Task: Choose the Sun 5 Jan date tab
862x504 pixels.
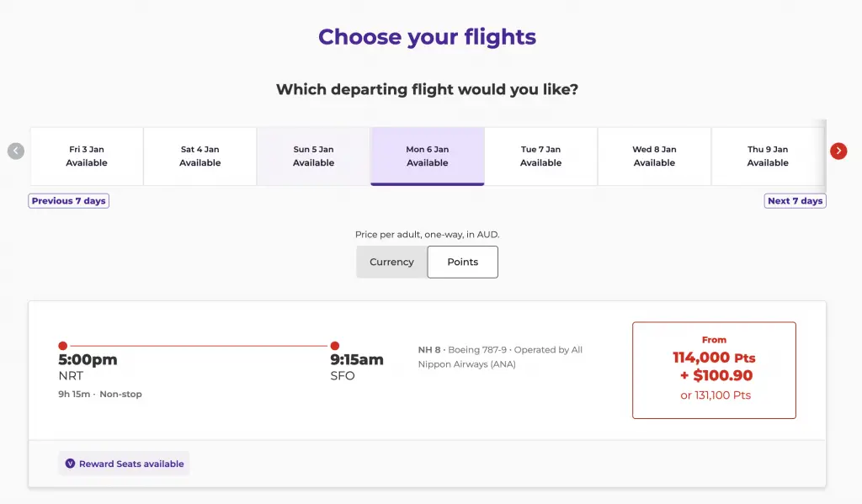Action: [313, 157]
